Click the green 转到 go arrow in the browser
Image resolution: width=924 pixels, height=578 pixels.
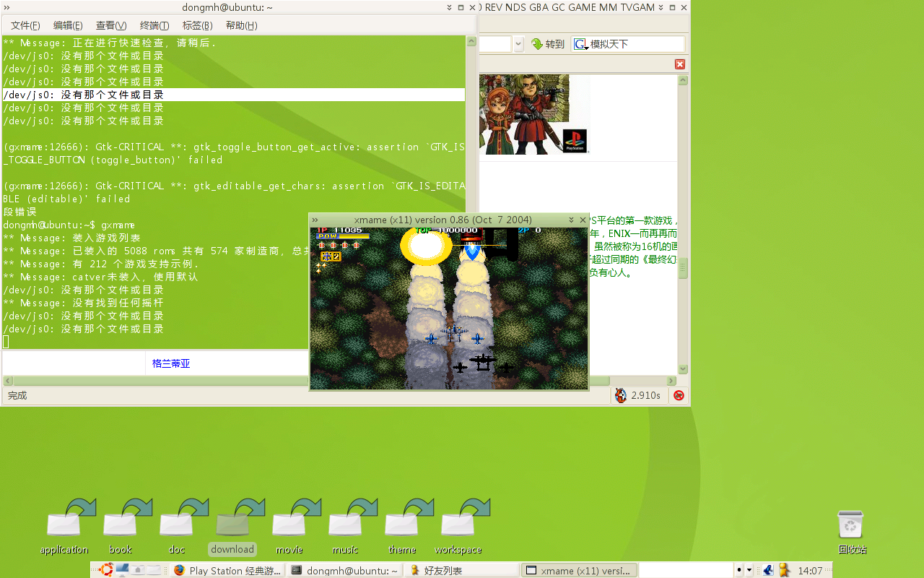537,44
